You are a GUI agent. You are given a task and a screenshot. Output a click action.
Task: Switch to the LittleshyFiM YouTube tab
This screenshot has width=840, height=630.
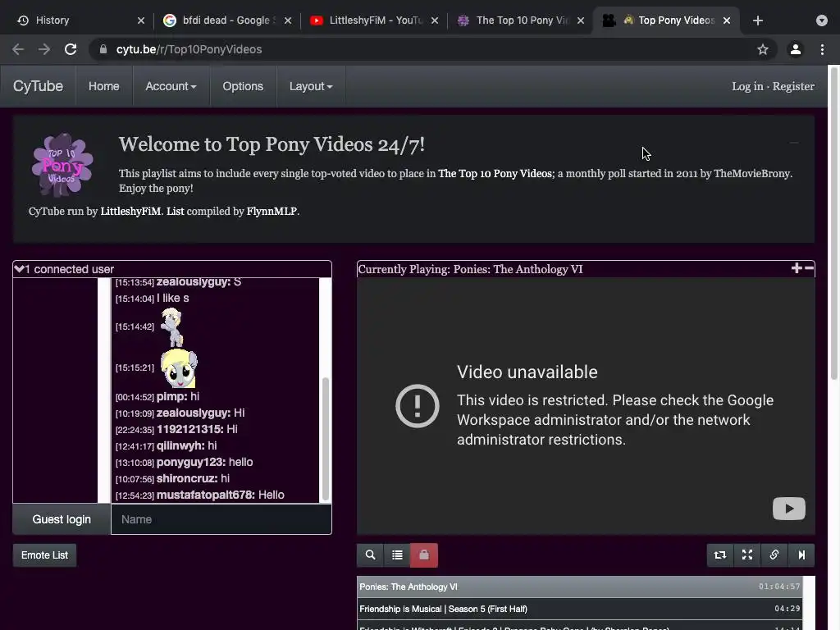pyautogui.click(x=375, y=21)
